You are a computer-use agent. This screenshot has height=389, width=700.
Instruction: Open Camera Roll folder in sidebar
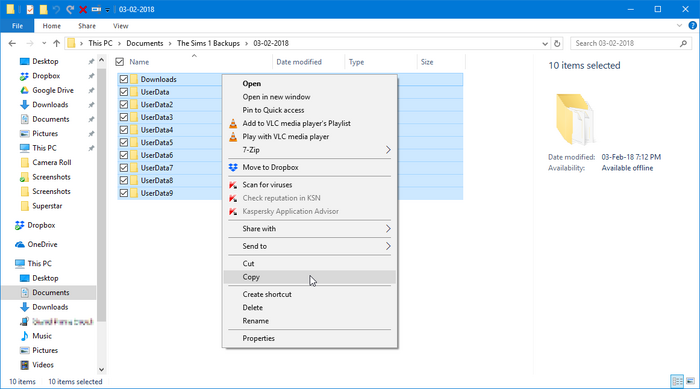tap(52, 163)
